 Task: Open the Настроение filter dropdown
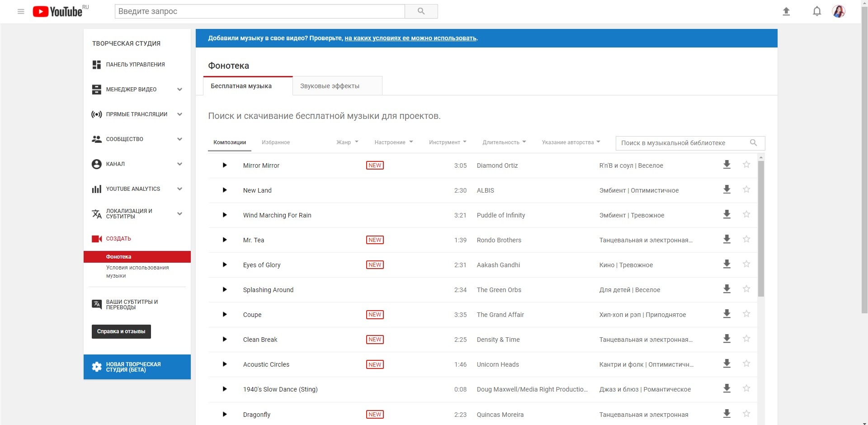click(x=393, y=142)
